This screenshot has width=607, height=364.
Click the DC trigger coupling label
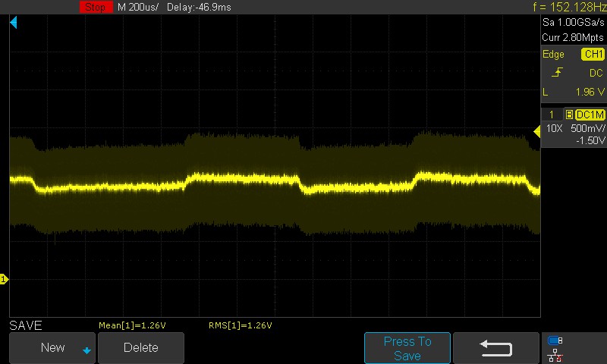pyautogui.click(x=596, y=73)
